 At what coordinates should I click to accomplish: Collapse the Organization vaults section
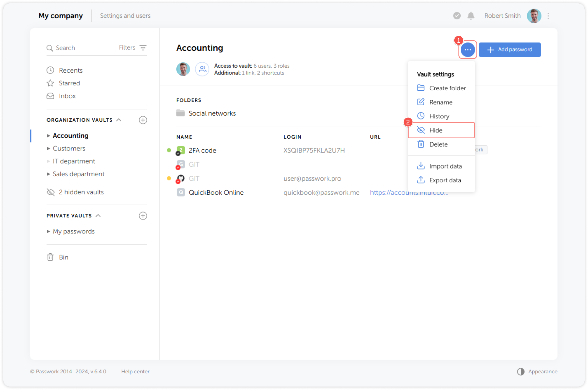[119, 120]
